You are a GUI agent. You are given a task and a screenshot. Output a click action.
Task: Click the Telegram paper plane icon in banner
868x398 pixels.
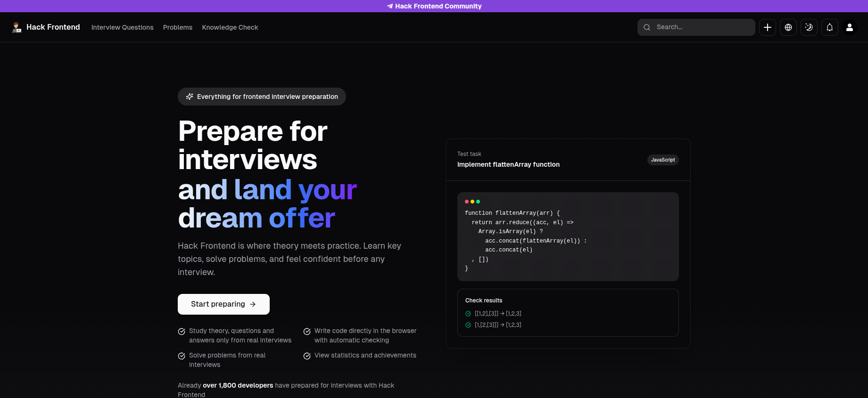[x=390, y=6]
